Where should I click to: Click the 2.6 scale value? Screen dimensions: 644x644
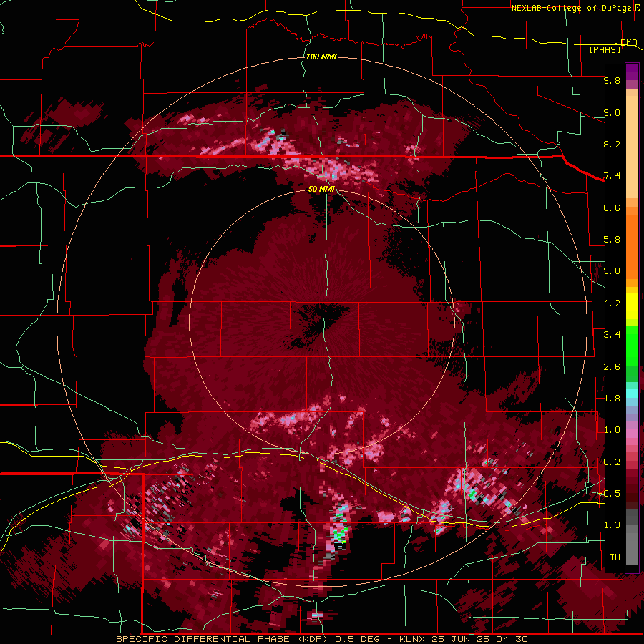pos(612,367)
